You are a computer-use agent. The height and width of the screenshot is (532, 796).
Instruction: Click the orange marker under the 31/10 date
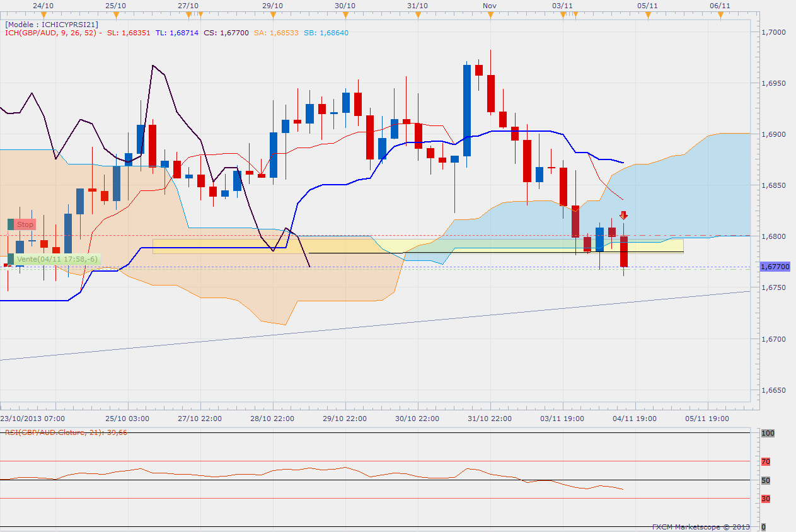coord(418,14)
